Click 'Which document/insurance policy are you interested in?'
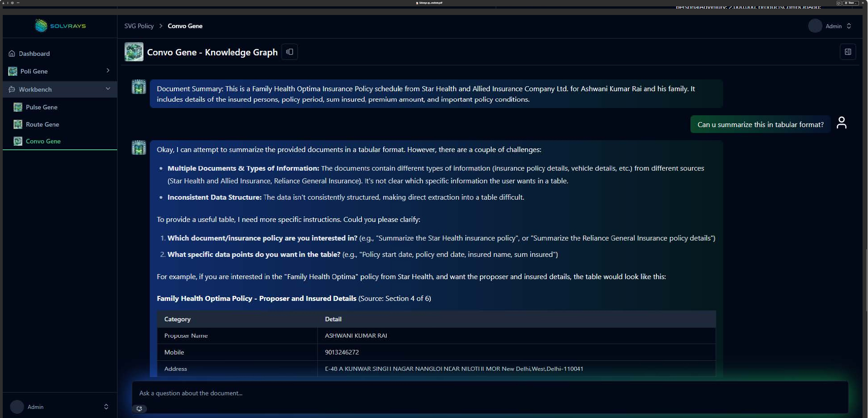Viewport: 868px width, 418px height. click(262, 238)
